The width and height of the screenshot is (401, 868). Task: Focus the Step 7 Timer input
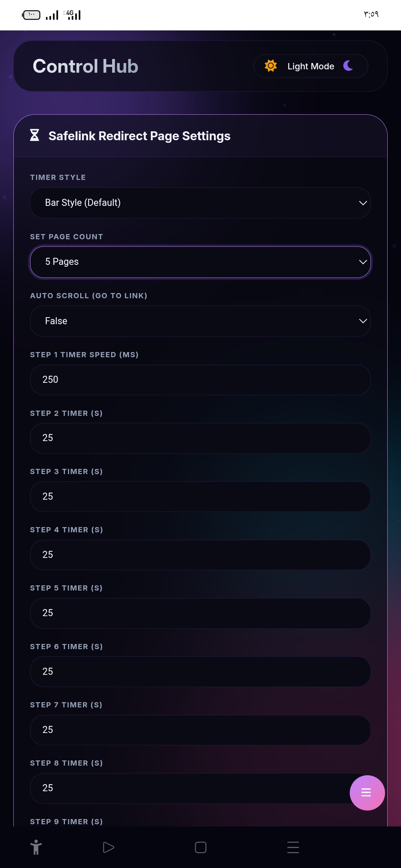tap(200, 730)
